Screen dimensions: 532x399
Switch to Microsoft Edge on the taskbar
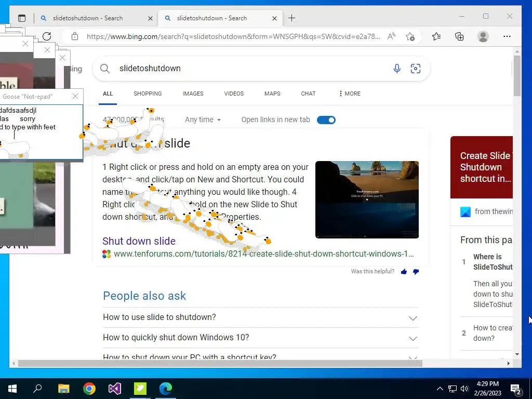[x=166, y=389]
